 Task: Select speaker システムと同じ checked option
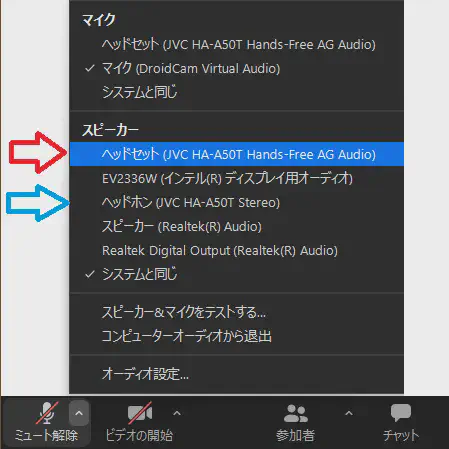point(237,274)
